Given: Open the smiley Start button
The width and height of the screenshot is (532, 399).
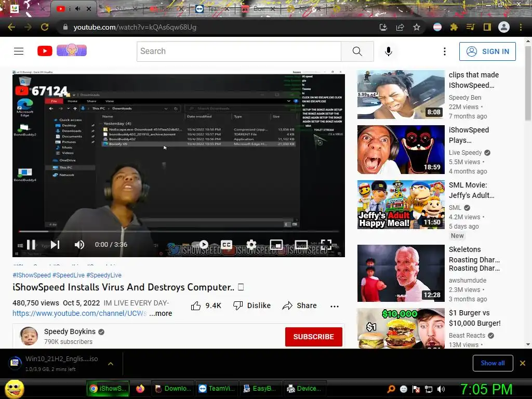Looking at the screenshot, I should 14,389.
